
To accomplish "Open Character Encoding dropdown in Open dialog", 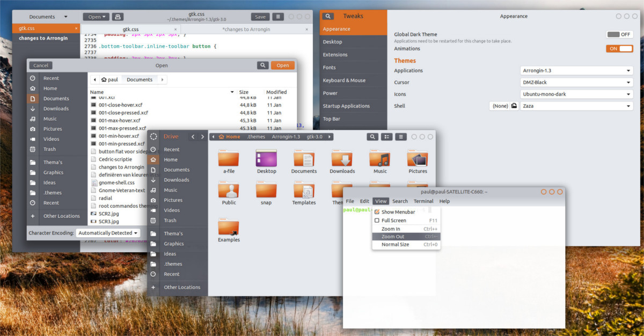I will coord(108,233).
